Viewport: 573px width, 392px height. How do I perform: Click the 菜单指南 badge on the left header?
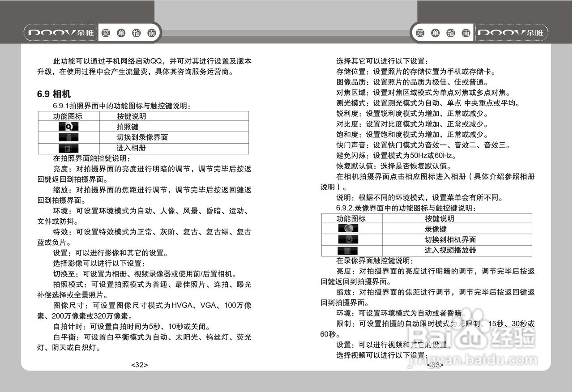[128, 33]
